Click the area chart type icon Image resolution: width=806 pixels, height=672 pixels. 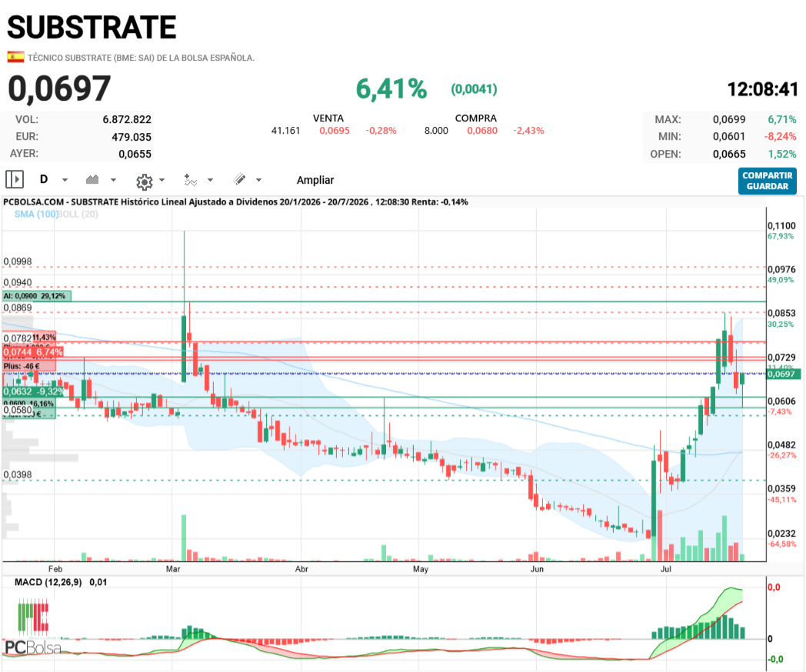(92, 179)
